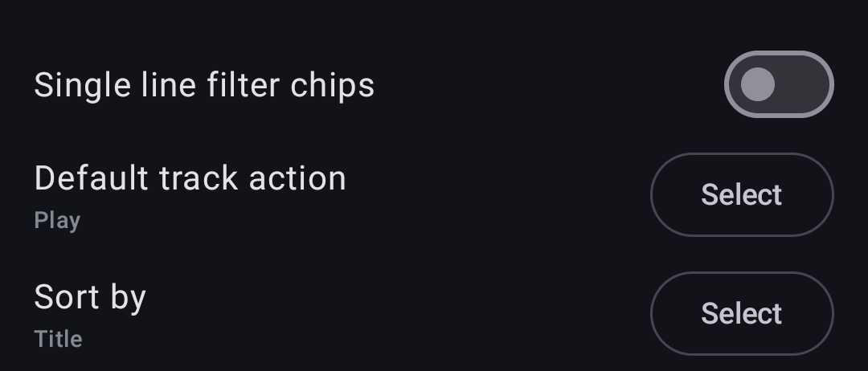Click the word Select beside Default track action
The image size is (868, 371).
pyautogui.click(x=742, y=194)
